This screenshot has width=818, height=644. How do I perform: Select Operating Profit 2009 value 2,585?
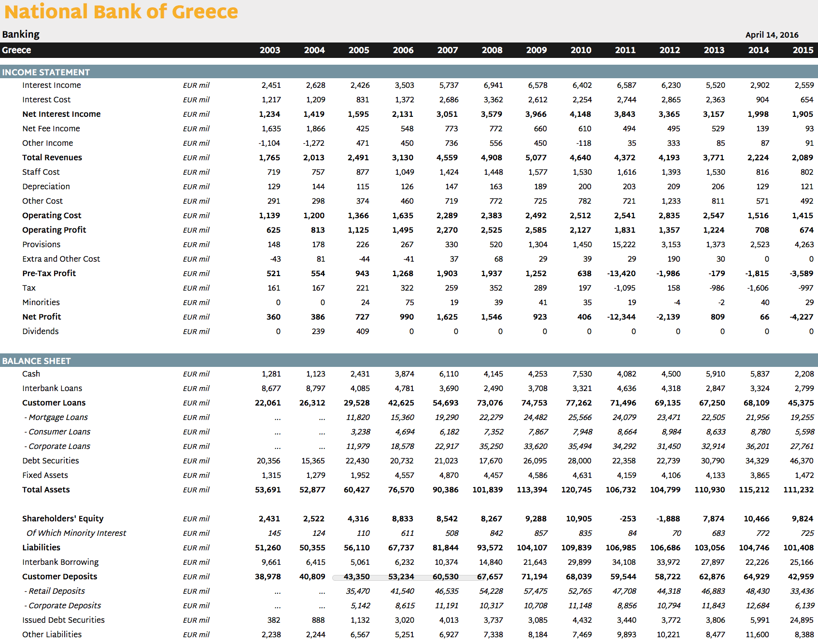536,230
